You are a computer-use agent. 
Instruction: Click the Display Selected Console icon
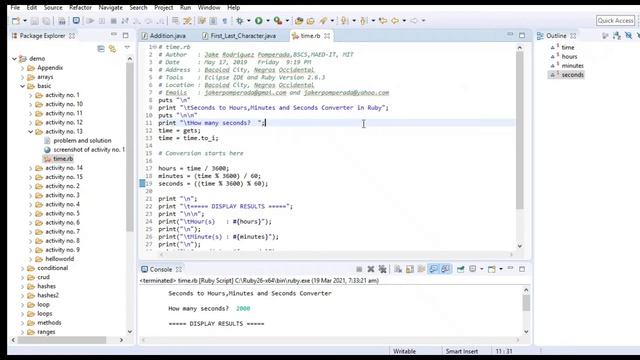pyautogui.click(x=473, y=269)
